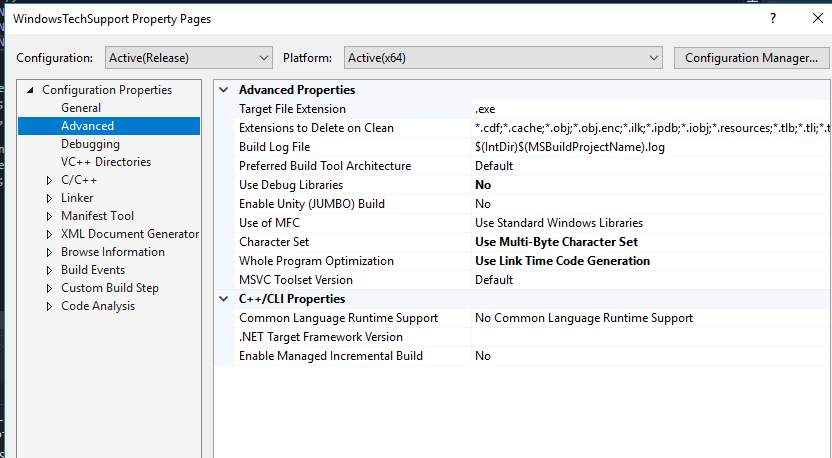Click the *.cdf;*.cache extensions value
The width and height of the screenshot is (832, 458).
653,128
